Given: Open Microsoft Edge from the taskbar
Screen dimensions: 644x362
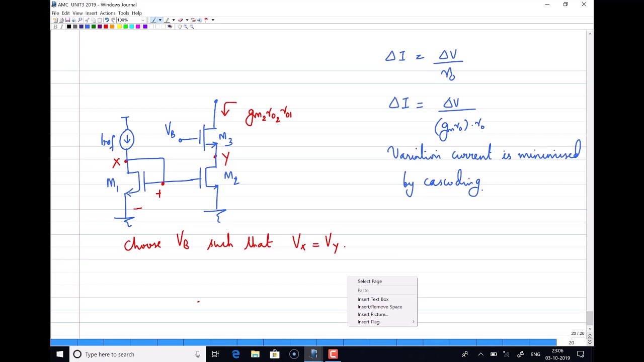Looking at the screenshot, I should pyautogui.click(x=235, y=354).
